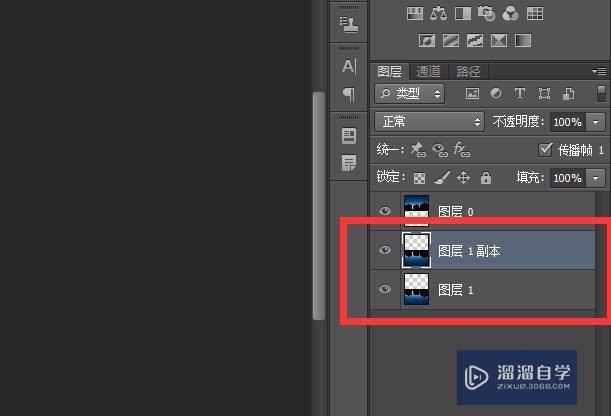Open the Clone Source panel icon
The height and width of the screenshot is (416, 611).
[x=349, y=25]
